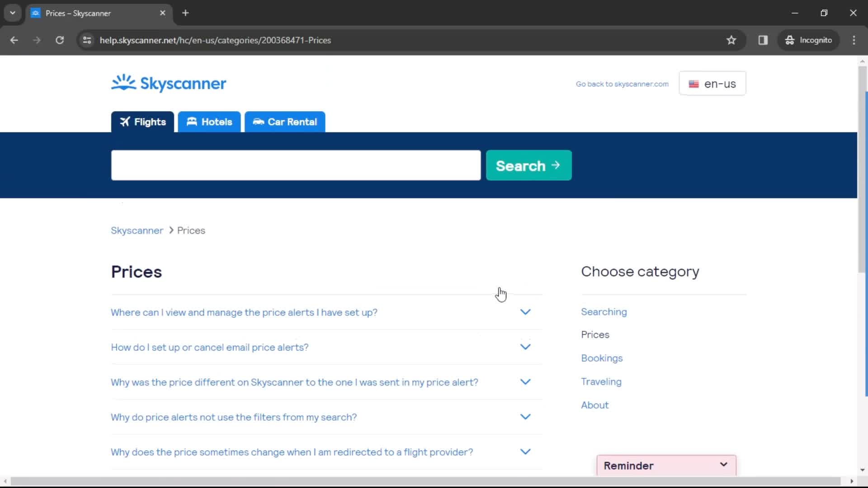Click the scrollbar down arrow
Viewport: 868px width, 488px height.
tap(862, 470)
